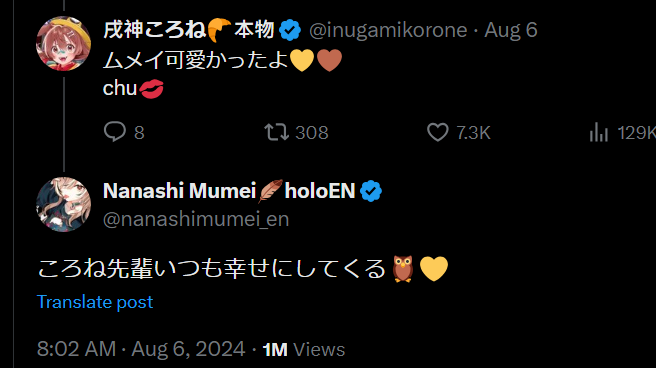Click the red lips emoji after chu

pos(151,89)
